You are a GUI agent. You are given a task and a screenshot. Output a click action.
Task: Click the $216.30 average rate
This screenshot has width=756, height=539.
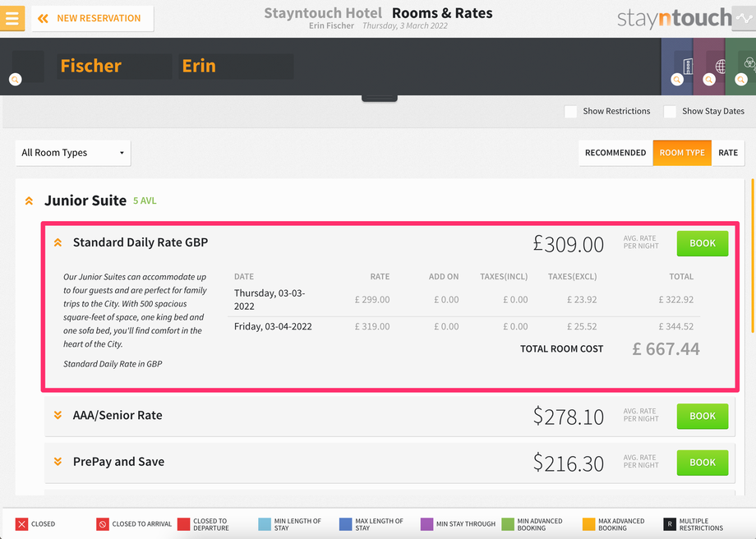click(x=568, y=463)
